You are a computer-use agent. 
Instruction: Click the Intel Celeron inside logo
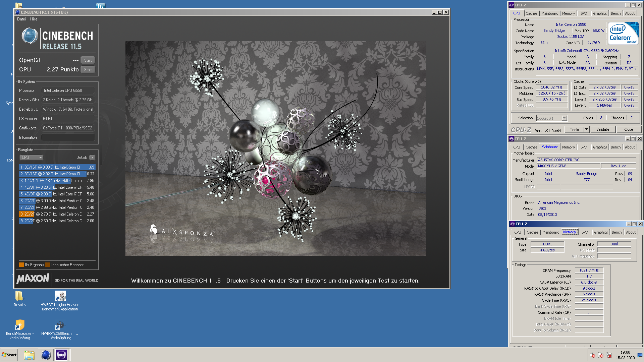(624, 33)
